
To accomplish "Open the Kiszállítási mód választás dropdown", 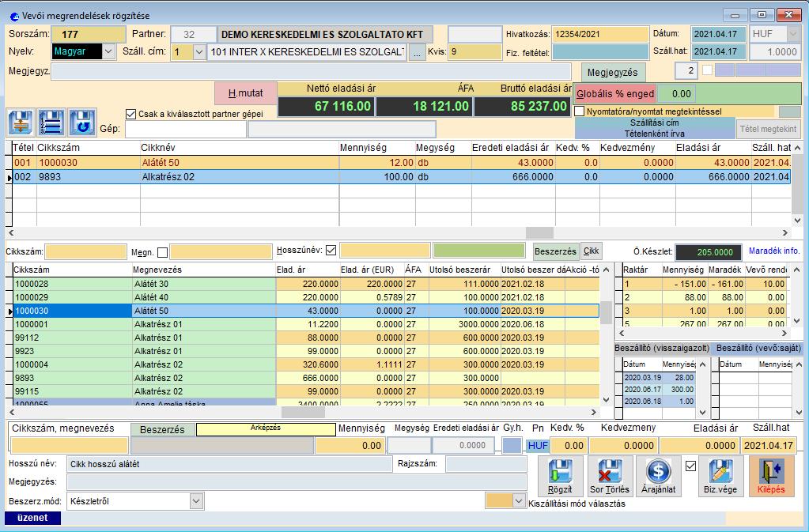I will click(519, 500).
